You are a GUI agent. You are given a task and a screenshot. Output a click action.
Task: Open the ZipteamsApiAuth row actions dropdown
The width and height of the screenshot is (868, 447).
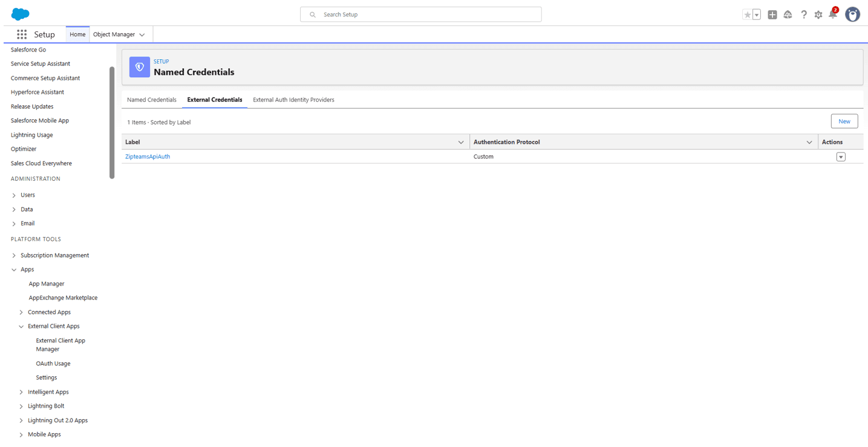point(841,157)
